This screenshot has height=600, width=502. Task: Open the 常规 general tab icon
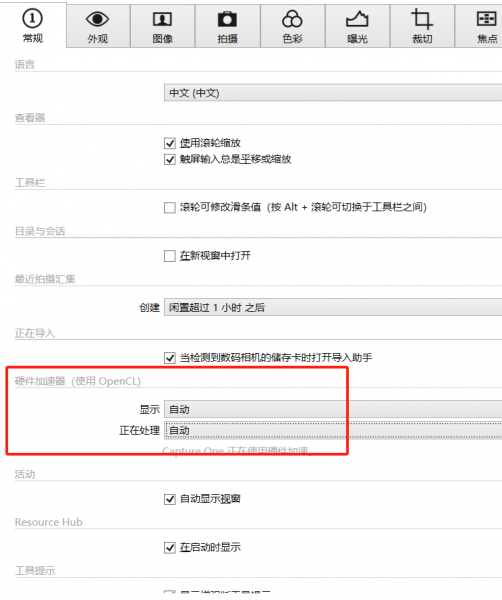pyautogui.click(x=33, y=18)
